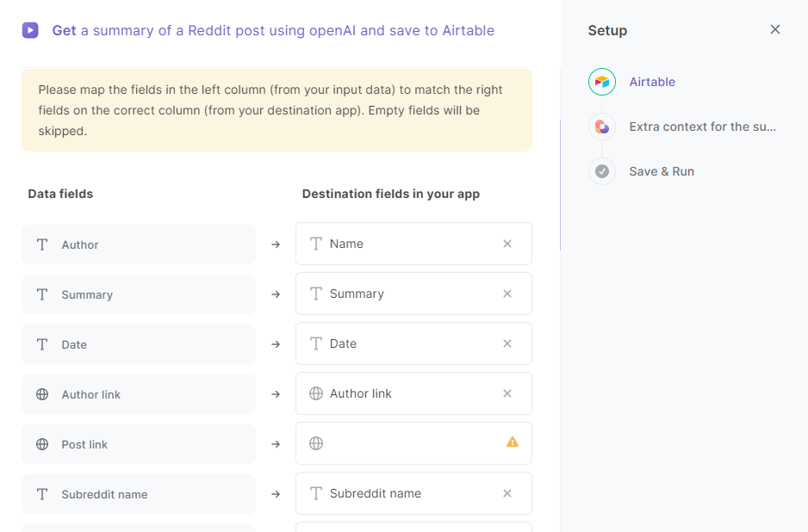
Task: Click the text icon inside the Summary destination field
Action: [314, 294]
